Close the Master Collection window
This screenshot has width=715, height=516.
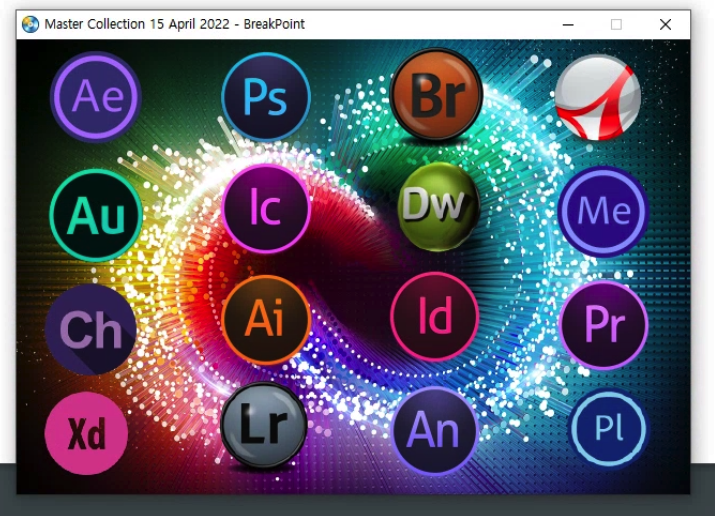coord(665,25)
